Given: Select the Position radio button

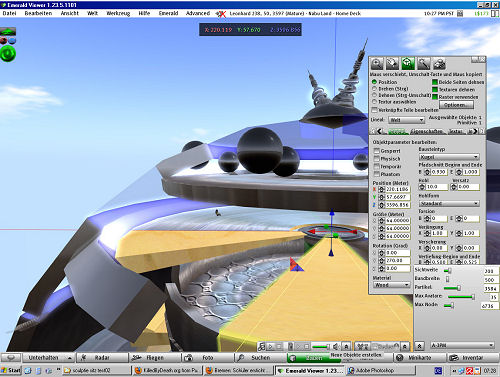Looking at the screenshot, I should [374, 82].
